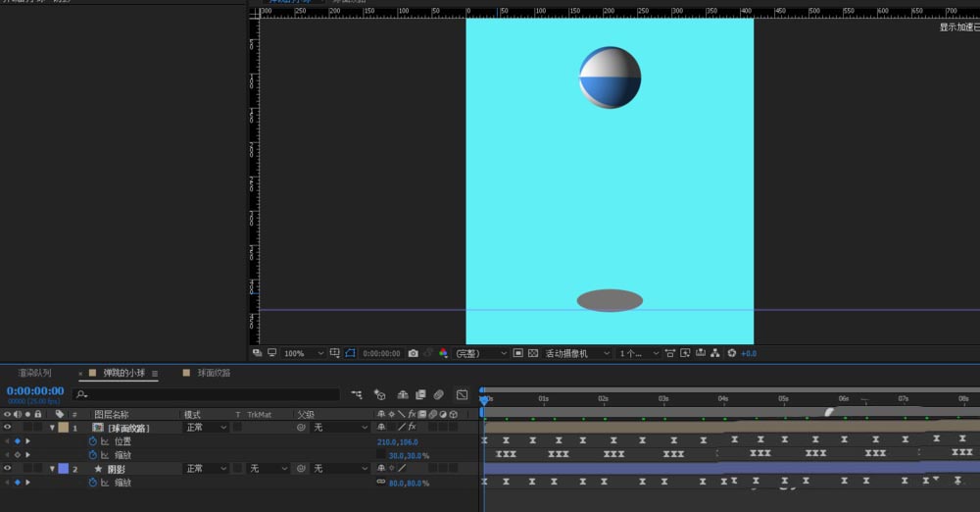This screenshot has width=980, height=512.
Task: Toggle 球面纹路 缩放 keyframe diamond at current time
Action: coord(18,455)
